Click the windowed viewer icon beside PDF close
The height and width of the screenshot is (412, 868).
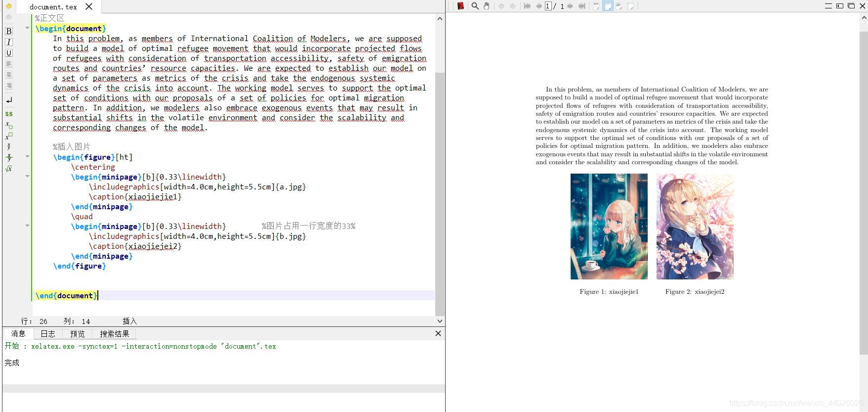850,6
